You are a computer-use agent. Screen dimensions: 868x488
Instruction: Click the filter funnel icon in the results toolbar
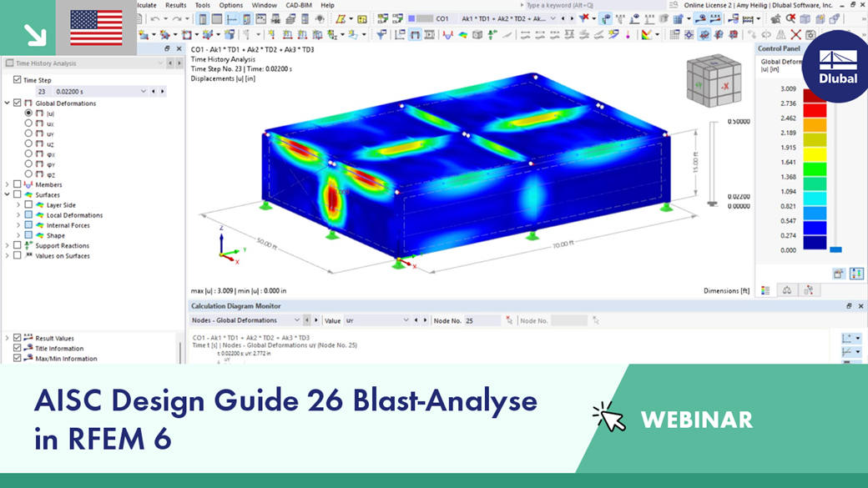(x=381, y=35)
